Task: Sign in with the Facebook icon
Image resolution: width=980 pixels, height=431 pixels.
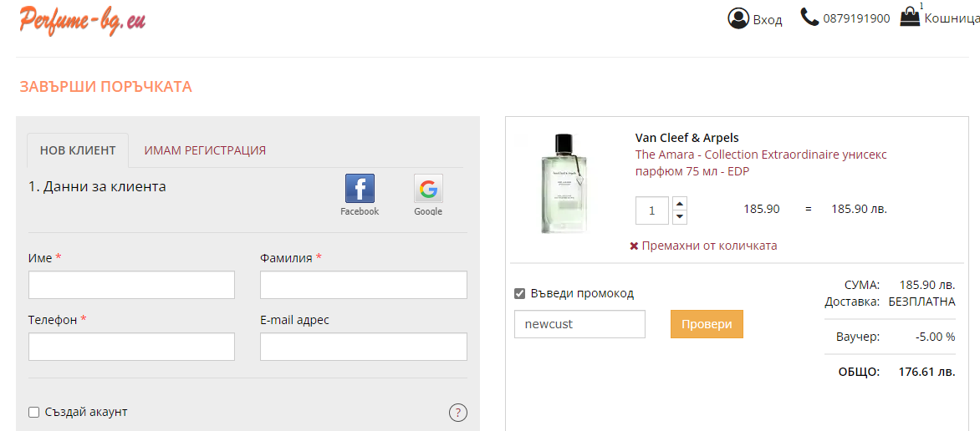Action: pos(360,190)
